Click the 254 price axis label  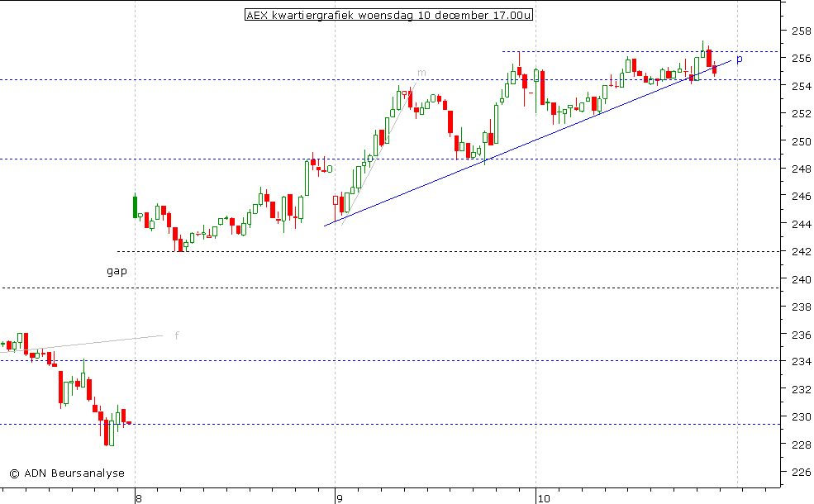coord(801,86)
